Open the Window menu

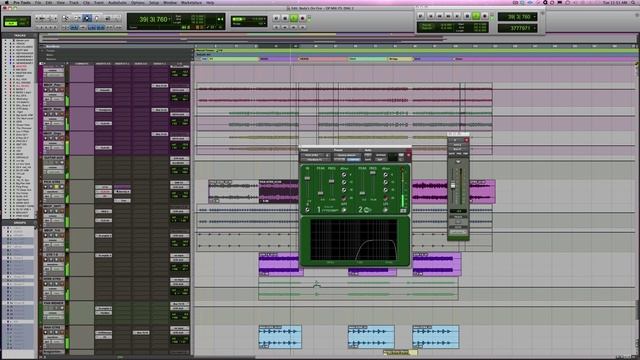click(x=170, y=2)
